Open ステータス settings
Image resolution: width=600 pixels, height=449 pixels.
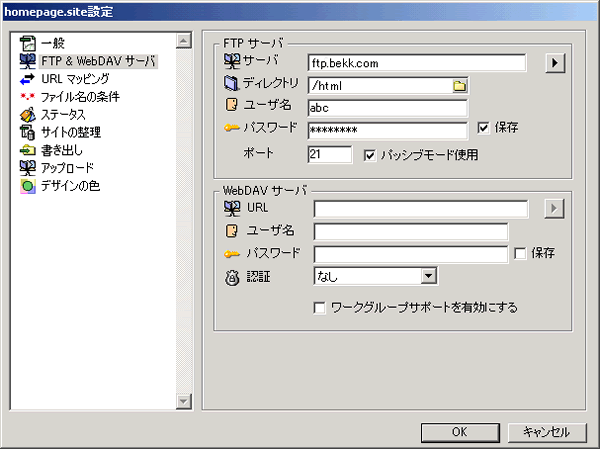[x=63, y=114]
